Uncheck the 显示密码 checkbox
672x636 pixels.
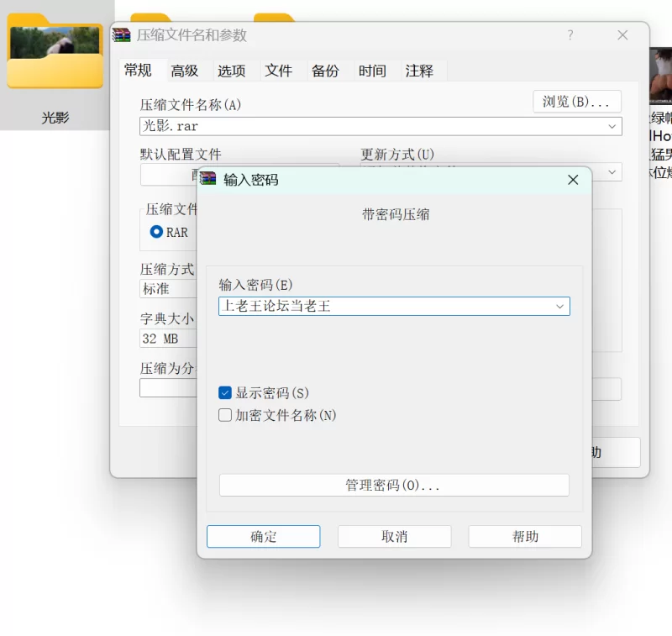225,393
